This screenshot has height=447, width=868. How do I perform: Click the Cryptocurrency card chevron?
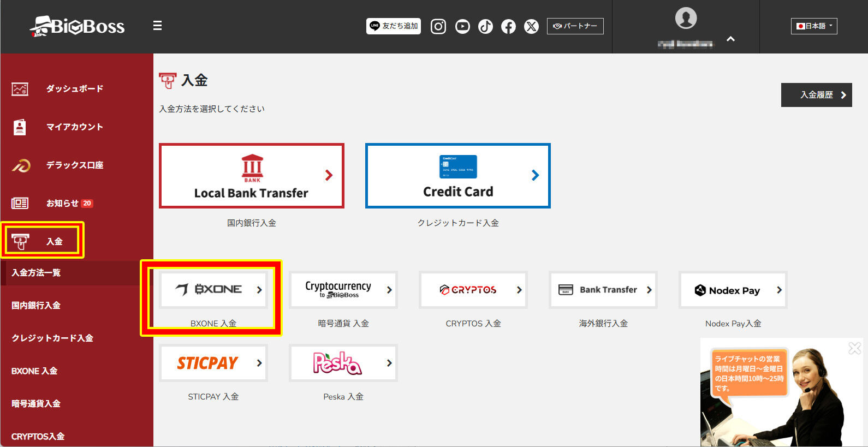coord(389,290)
